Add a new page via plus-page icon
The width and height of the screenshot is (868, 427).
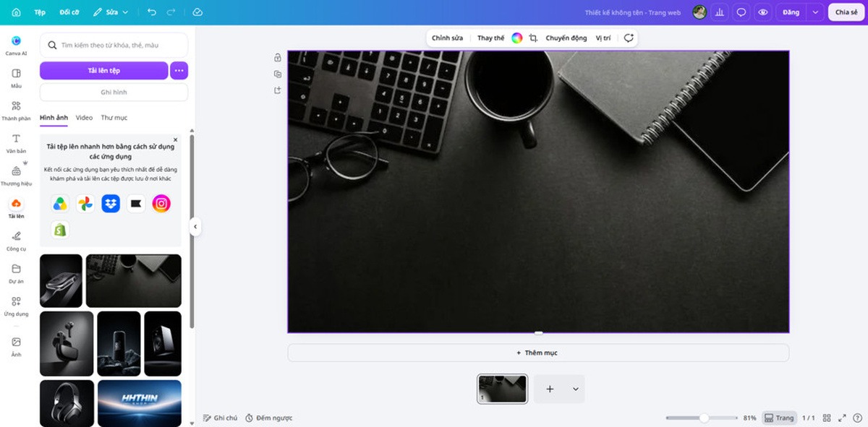(278, 90)
